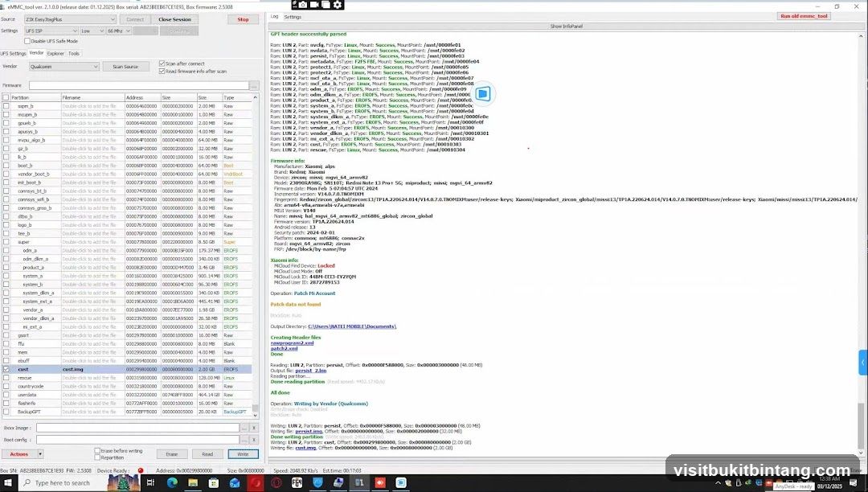Open the Outlook mail taskbar icon

tap(234, 482)
